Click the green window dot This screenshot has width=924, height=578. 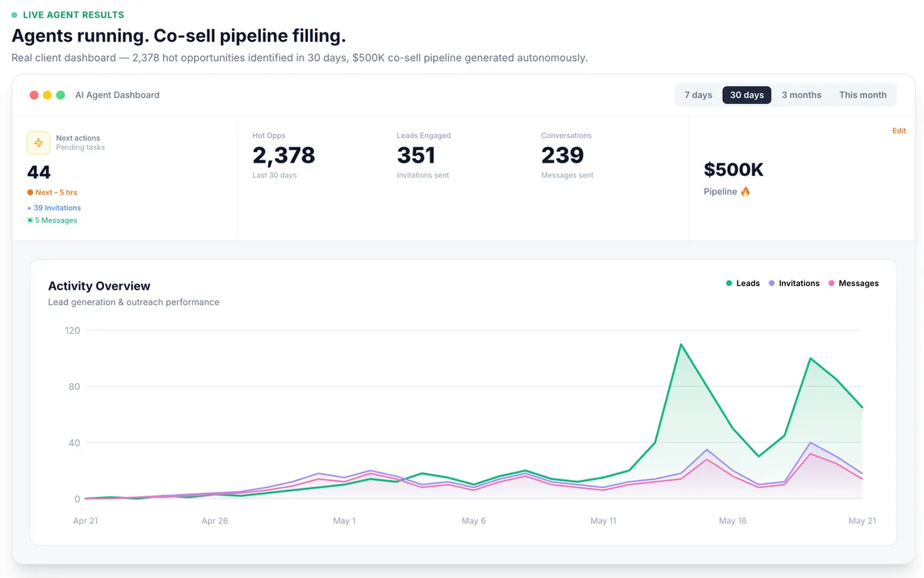(60, 95)
